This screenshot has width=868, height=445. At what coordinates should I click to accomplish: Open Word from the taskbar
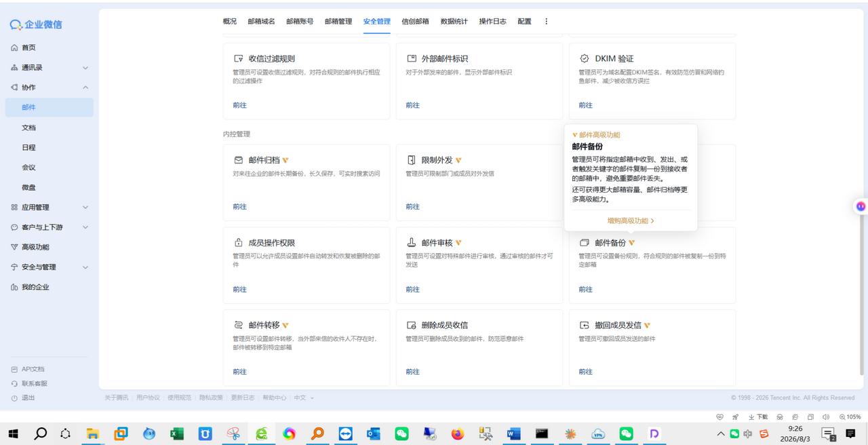click(x=513, y=433)
